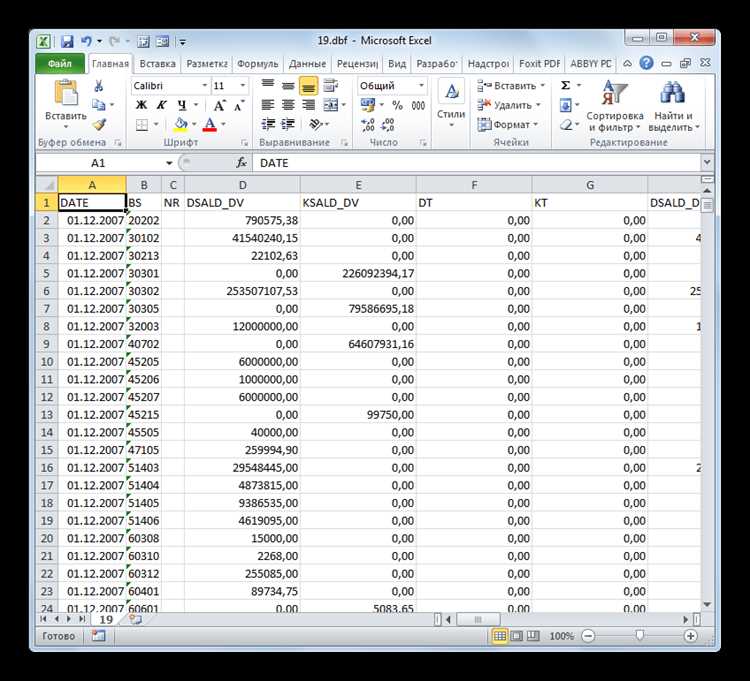Click the Save icon in quick access toolbar
Screen dimensions: 750x681
click(66, 42)
